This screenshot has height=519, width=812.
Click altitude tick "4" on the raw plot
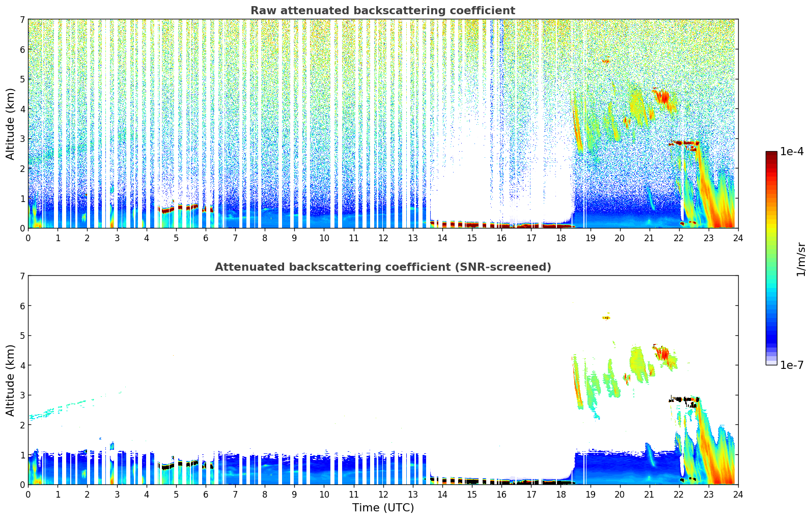[22, 109]
